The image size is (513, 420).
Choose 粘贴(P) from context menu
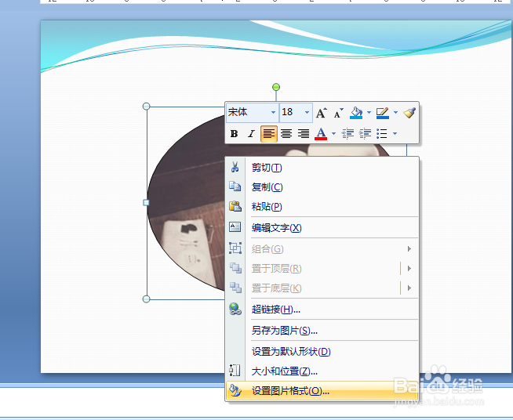tap(322, 207)
